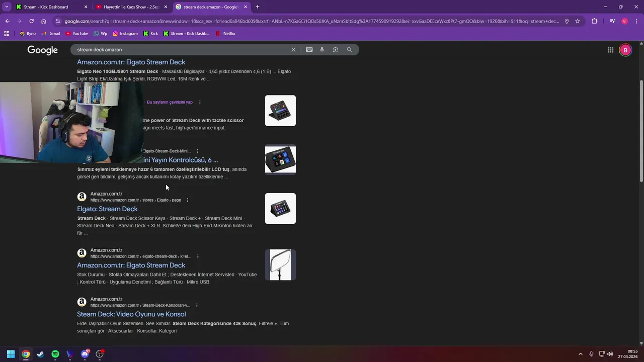This screenshot has width=644, height=362.
Task: Open the key light product thumbnail
Action: tap(280, 265)
